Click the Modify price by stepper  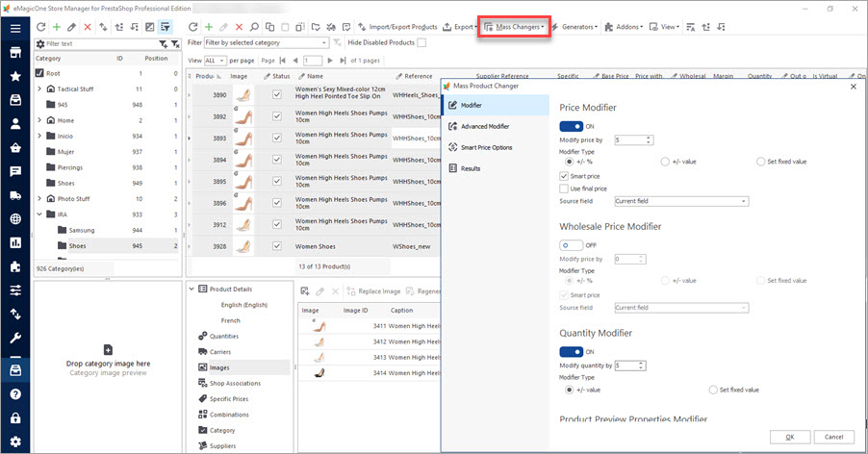[x=649, y=139]
